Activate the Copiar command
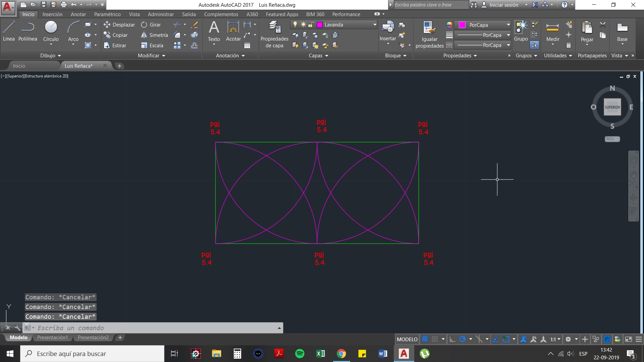Viewport: 644px width, 362px height. click(116, 35)
